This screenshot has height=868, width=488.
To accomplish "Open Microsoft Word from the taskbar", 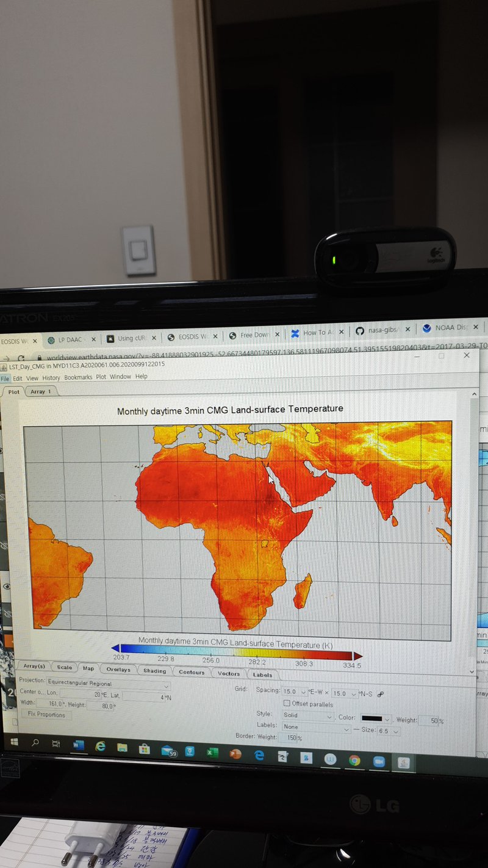I will tap(78, 745).
